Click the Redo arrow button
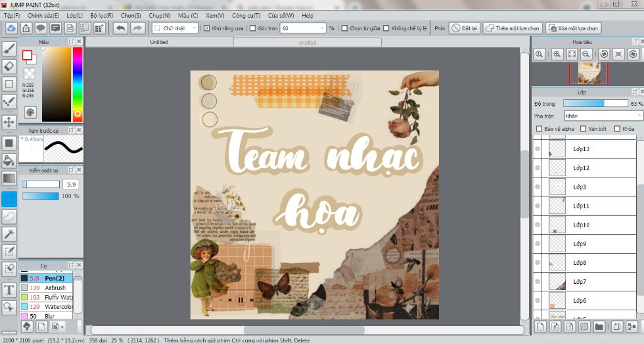The height and width of the screenshot is (343, 644). coord(138,28)
